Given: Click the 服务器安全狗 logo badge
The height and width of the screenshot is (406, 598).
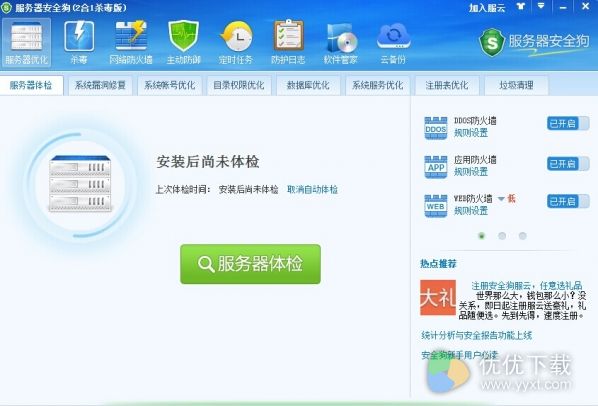Looking at the screenshot, I should click(x=534, y=42).
